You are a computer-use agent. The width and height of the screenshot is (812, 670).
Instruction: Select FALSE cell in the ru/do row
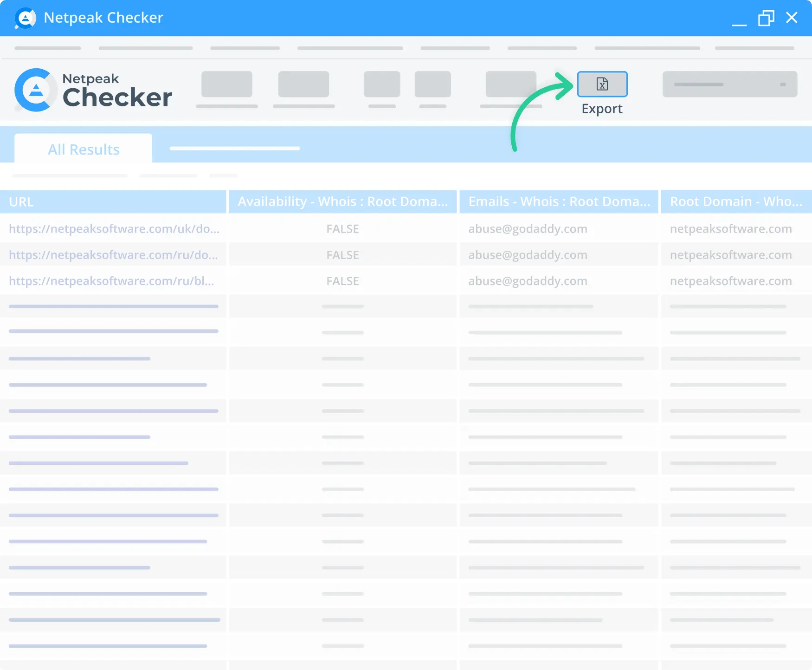(x=343, y=255)
